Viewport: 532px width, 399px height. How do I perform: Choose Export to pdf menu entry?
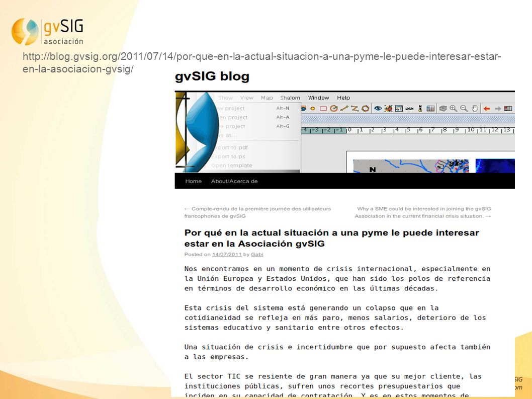click(231, 147)
